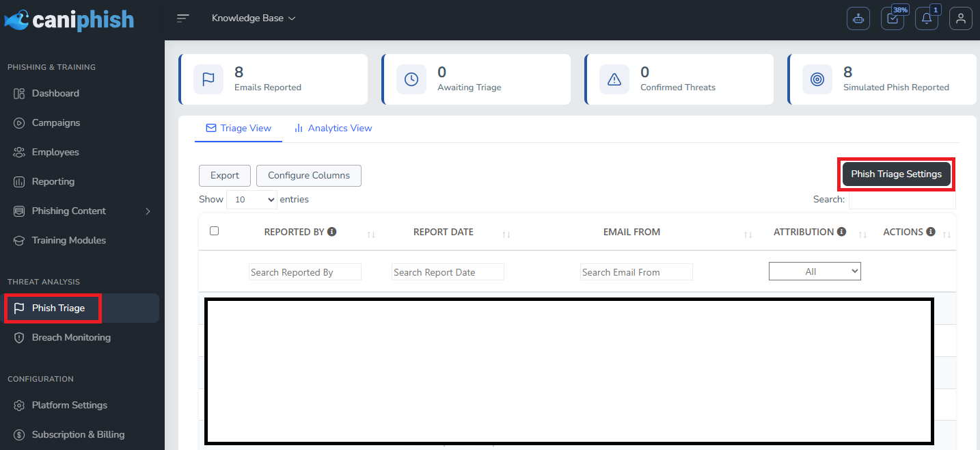The image size is (980, 450).
Task: Focus the table Search field
Action: [902, 200]
